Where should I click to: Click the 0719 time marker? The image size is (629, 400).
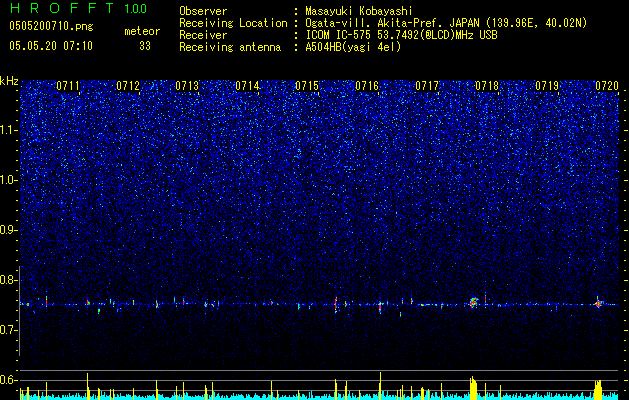tap(547, 86)
